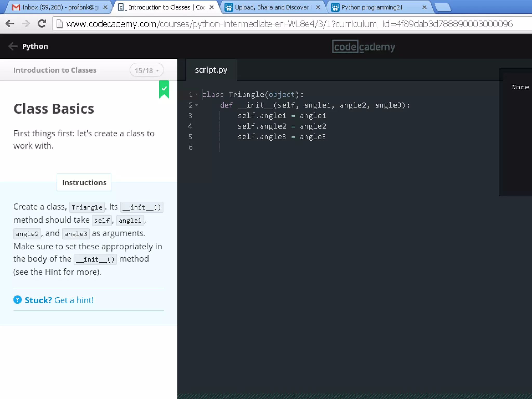Click the Codecademy logo
The width and height of the screenshot is (532, 399).
[363, 47]
